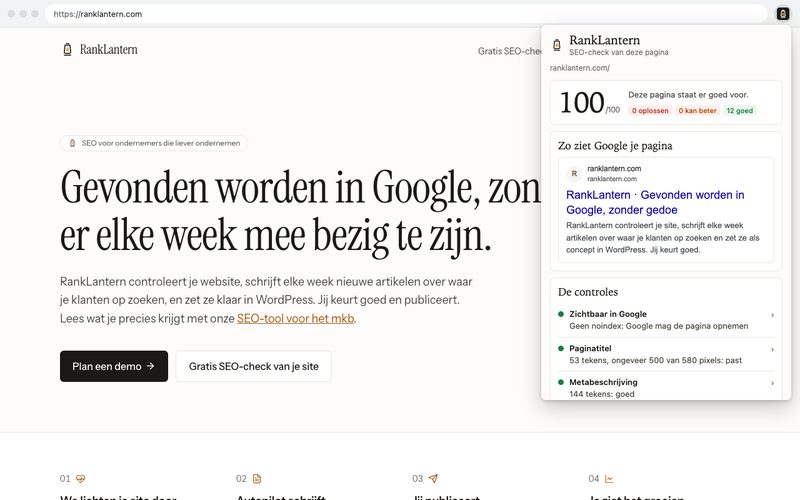Click the Plan een demo button

coord(114,366)
